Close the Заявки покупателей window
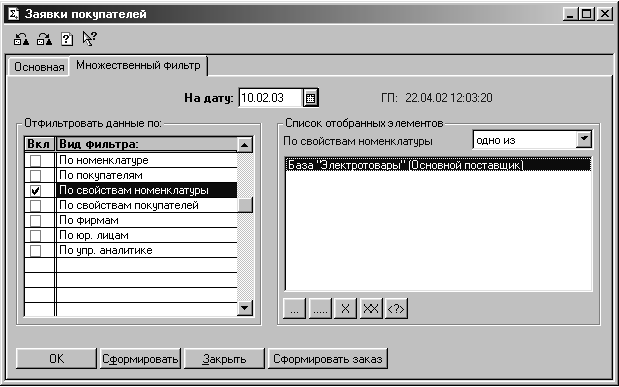619x387 pixels. tap(604, 15)
